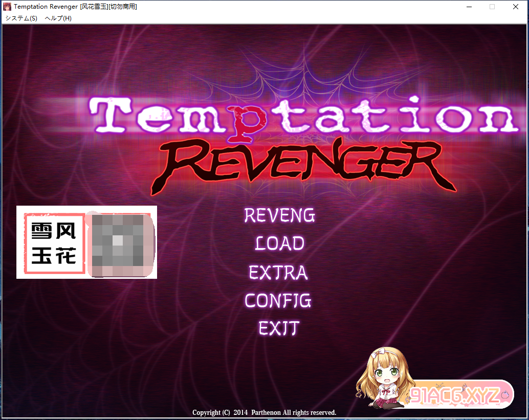The width and height of the screenshot is (529, 420).
Task: Click the Parthenon copyright text
Action: 264,412
